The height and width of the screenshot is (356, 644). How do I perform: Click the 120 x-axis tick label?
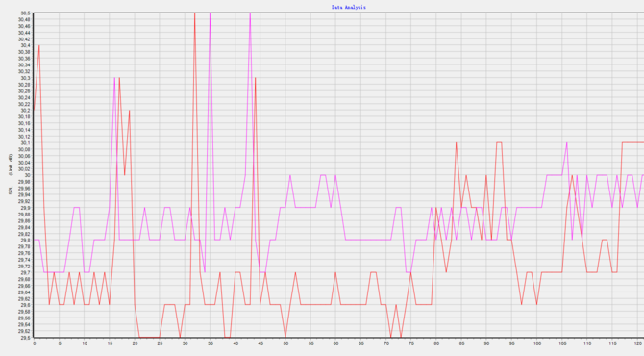pyautogui.click(x=637, y=343)
